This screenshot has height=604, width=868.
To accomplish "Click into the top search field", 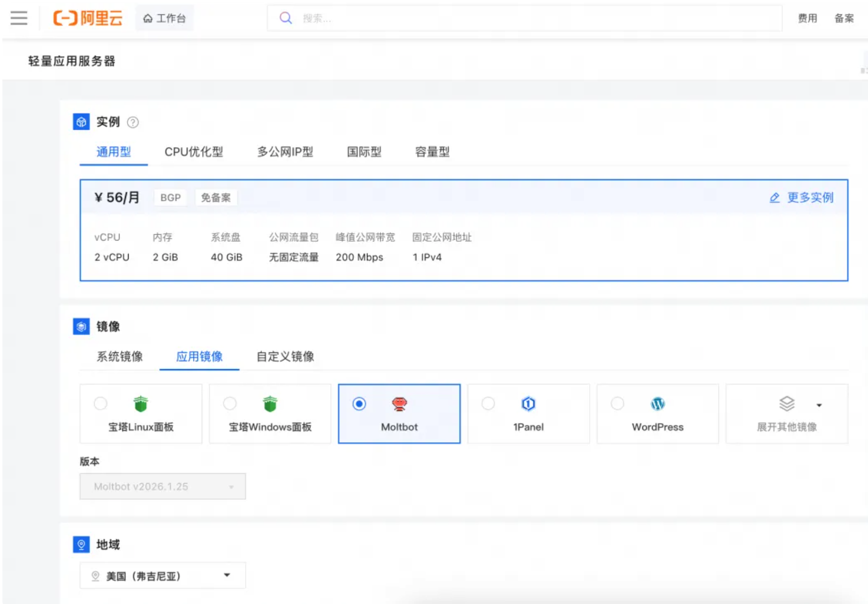I will pos(525,18).
